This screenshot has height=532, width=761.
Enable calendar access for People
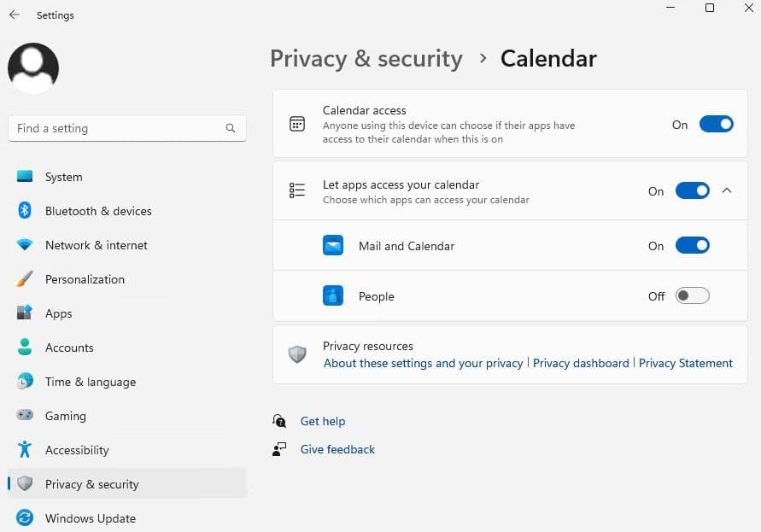[x=692, y=296]
